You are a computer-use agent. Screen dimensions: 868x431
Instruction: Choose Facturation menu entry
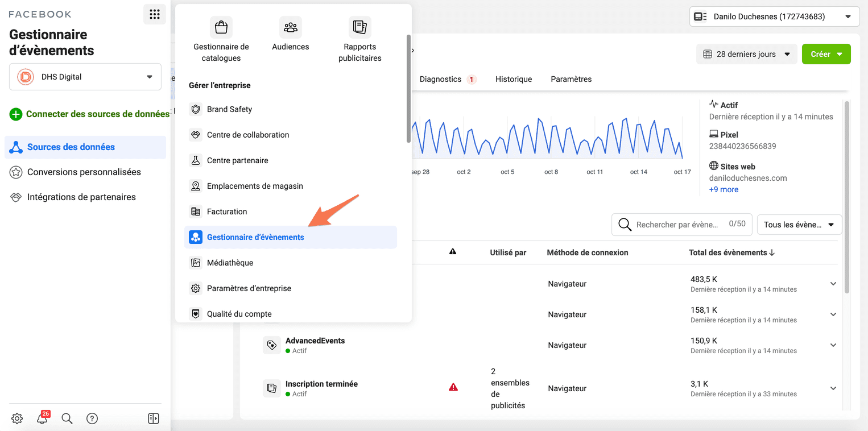click(291, 212)
